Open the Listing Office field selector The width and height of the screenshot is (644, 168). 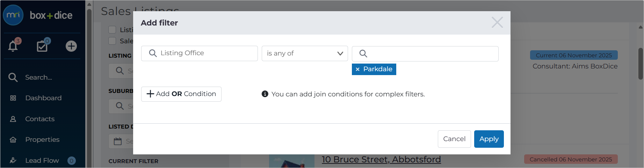click(x=200, y=53)
